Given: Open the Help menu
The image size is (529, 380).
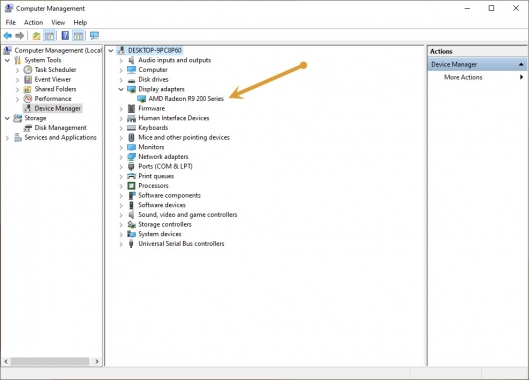Looking at the screenshot, I should click(80, 23).
